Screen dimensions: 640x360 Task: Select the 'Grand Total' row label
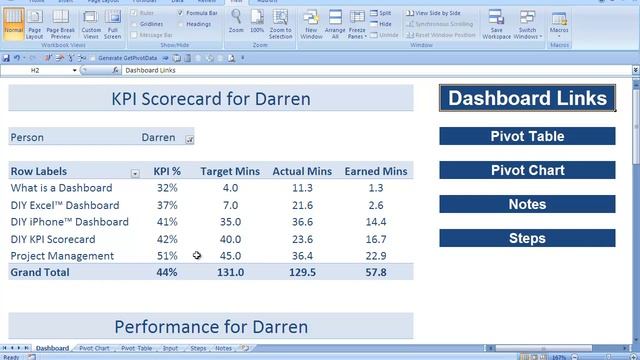(40, 272)
